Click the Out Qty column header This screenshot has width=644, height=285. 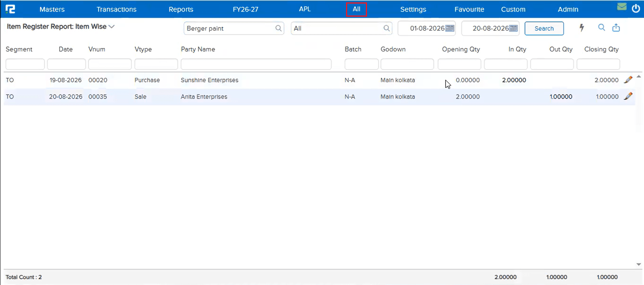561,49
